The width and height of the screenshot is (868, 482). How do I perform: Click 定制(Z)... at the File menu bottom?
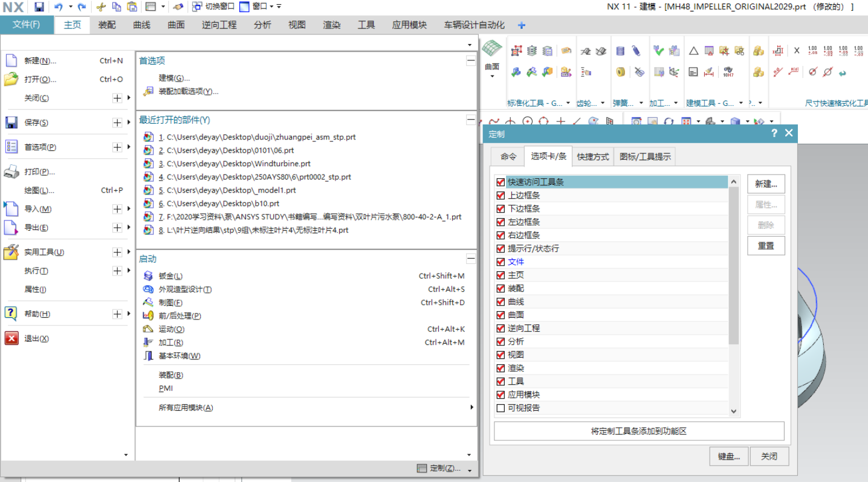(x=440, y=469)
